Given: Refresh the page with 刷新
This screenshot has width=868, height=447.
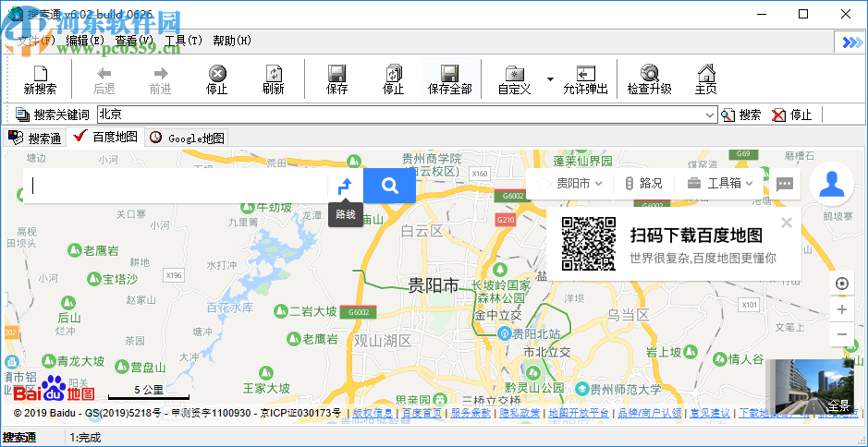Looking at the screenshot, I should coord(274,80).
